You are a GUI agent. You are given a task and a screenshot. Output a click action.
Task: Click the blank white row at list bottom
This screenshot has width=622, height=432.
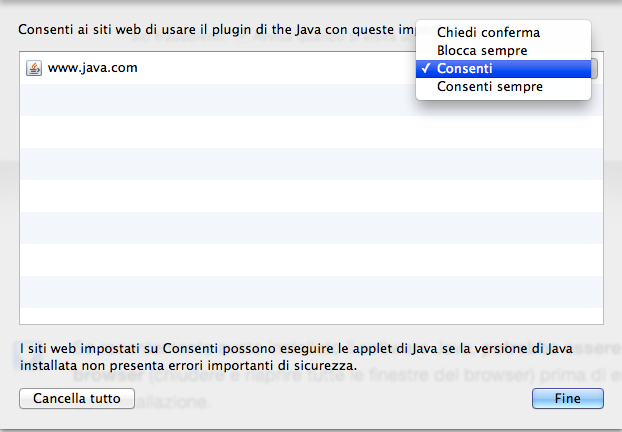pos(311,316)
